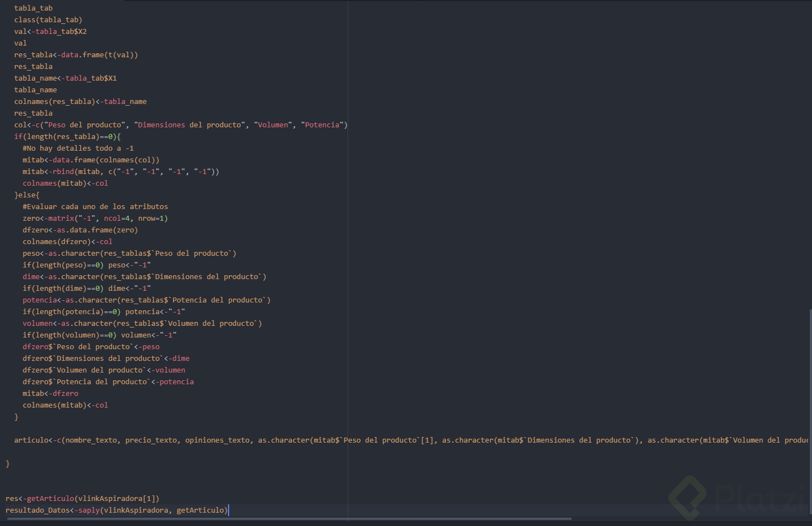Place cursor on class(tabla_tab) line
This screenshot has width=812, height=526.
point(48,20)
